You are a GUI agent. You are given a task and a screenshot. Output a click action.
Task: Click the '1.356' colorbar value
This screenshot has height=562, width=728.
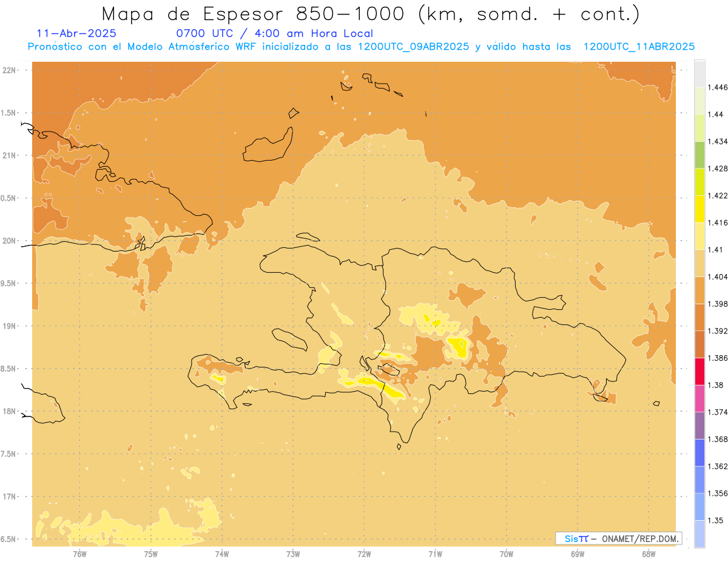point(718,493)
